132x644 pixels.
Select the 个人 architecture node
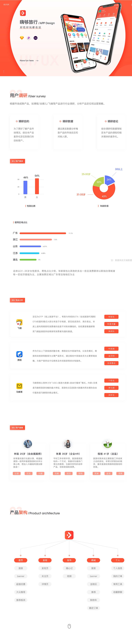[118, 560]
